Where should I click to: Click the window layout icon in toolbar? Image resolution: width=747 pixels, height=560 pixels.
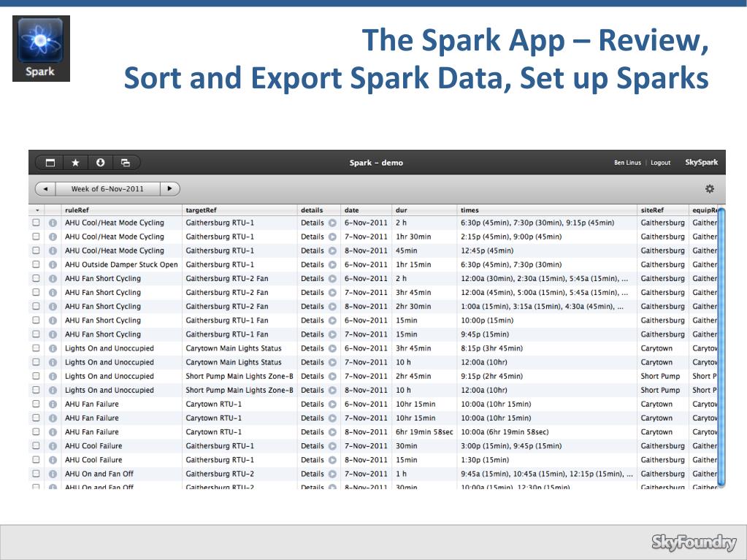coord(50,163)
